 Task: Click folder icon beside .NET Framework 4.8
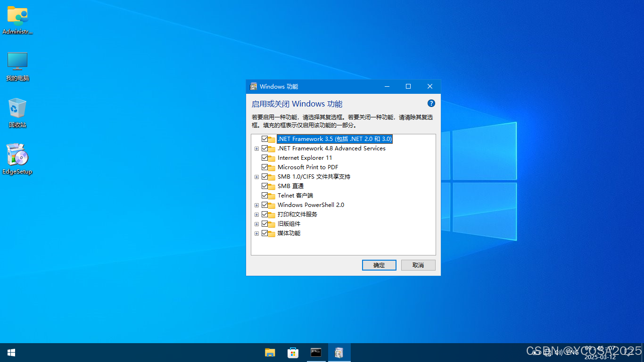[272, 148]
